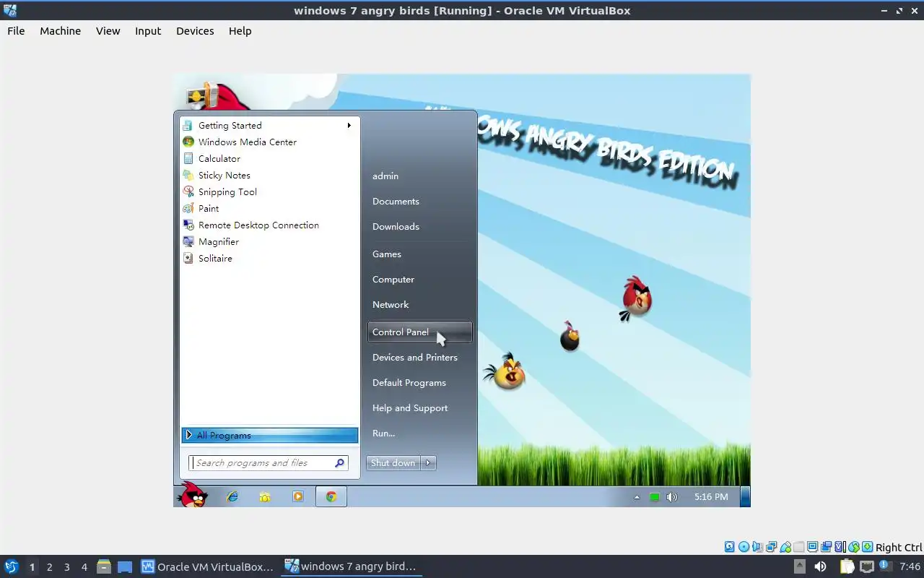
Task: Open Documents from Start menu
Action: pos(419,201)
